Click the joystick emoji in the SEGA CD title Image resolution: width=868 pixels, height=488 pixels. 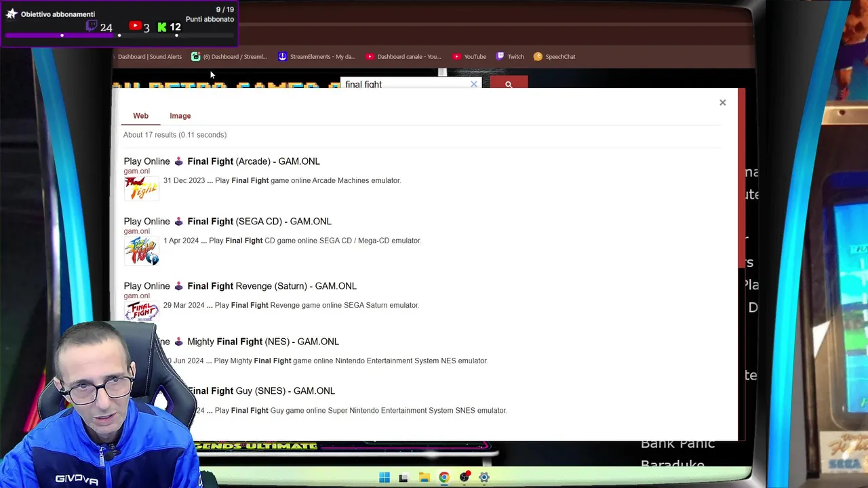[179, 222]
